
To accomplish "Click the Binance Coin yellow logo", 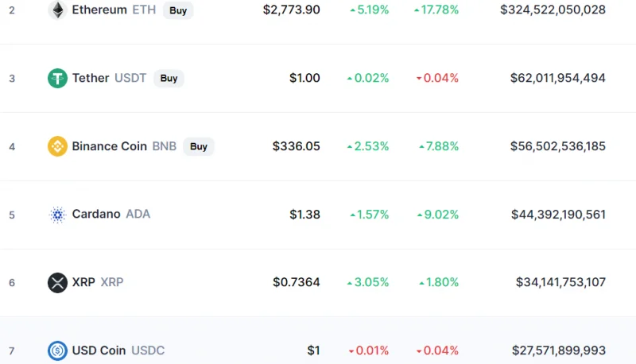I will [x=57, y=146].
